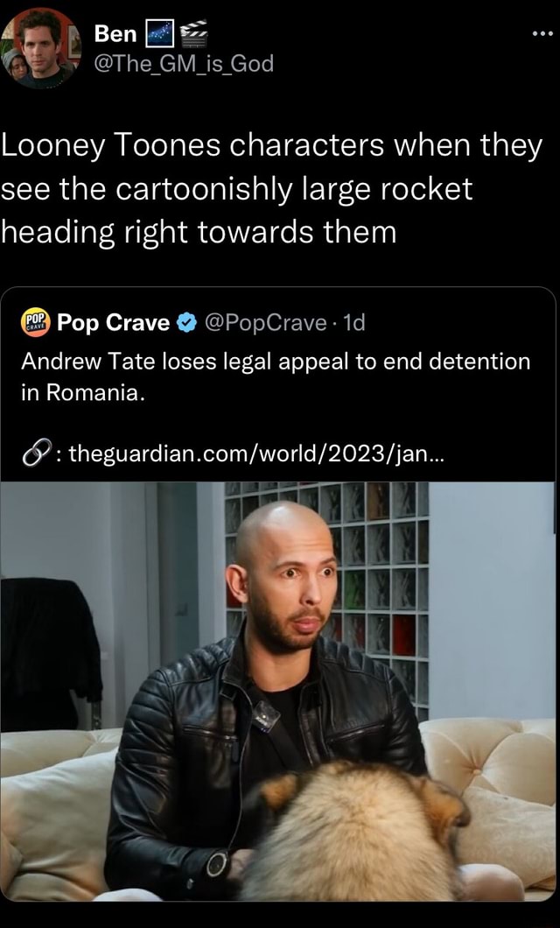This screenshot has width=560, height=928.
Task: Click Pop Crave's blue verified badge
Action: (x=186, y=323)
